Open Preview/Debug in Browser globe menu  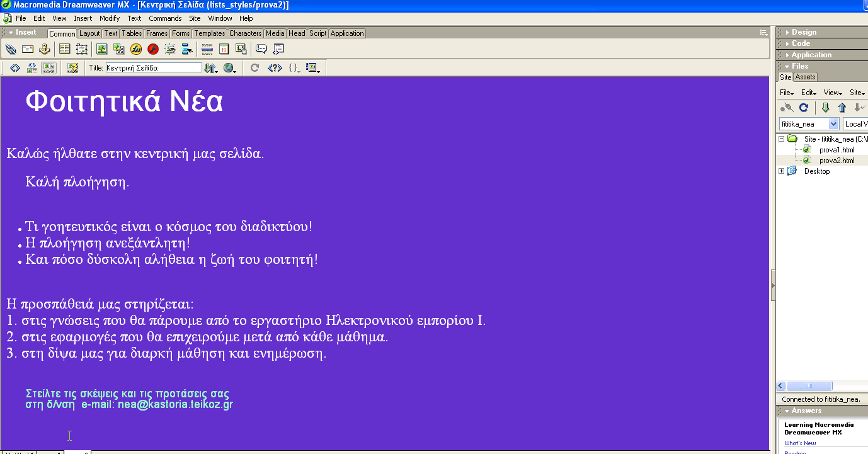tap(229, 67)
